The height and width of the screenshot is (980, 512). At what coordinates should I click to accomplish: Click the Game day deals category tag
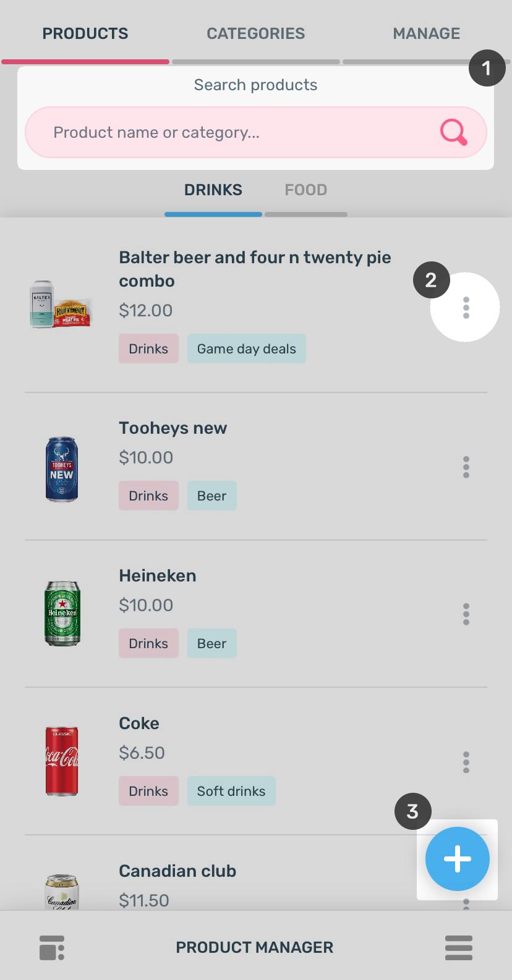pos(246,349)
